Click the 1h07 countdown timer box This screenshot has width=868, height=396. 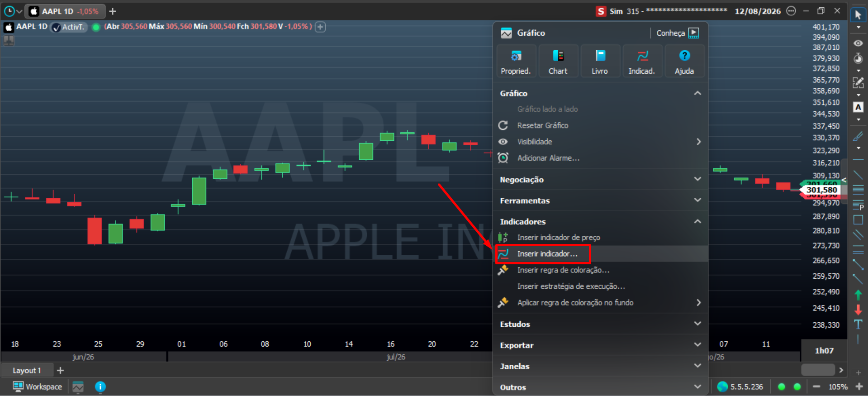tap(824, 351)
